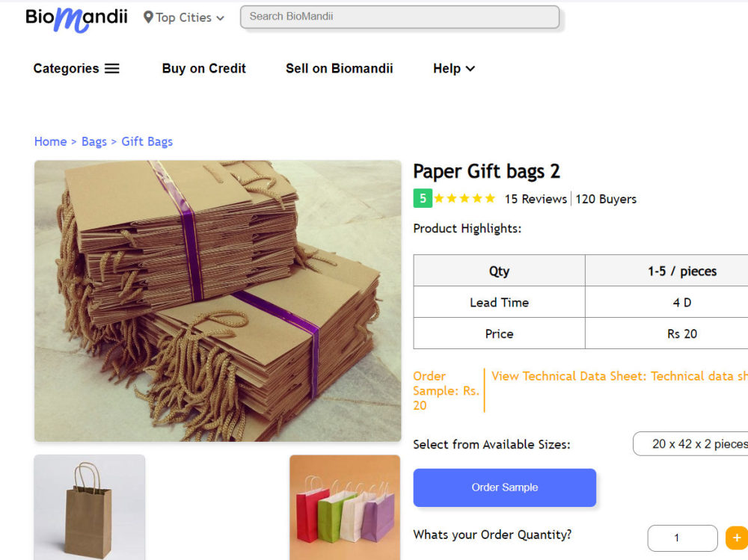Expand the Help menu chevron
This screenshot has width=748, height=560.
(470, 69)
